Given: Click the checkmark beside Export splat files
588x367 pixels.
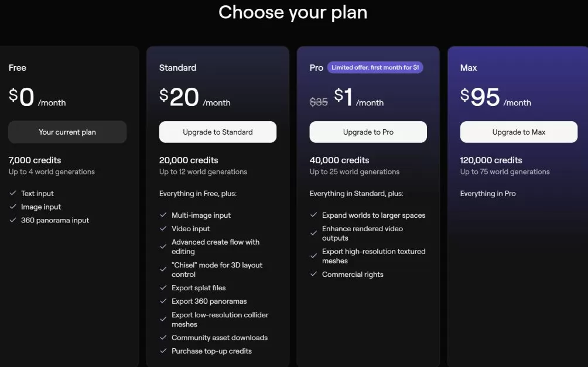Looking at the screenshot, I should (163, 288).
